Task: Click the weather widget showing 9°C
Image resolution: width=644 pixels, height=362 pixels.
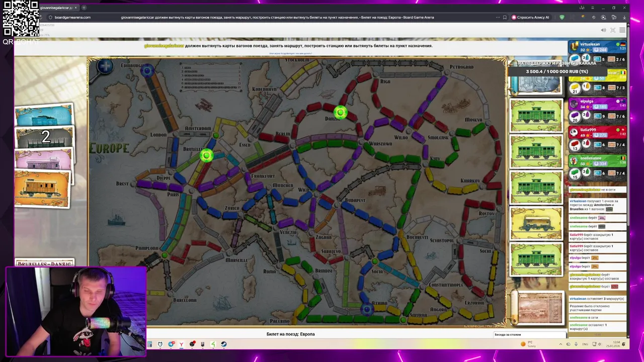Action: (528, 344)
